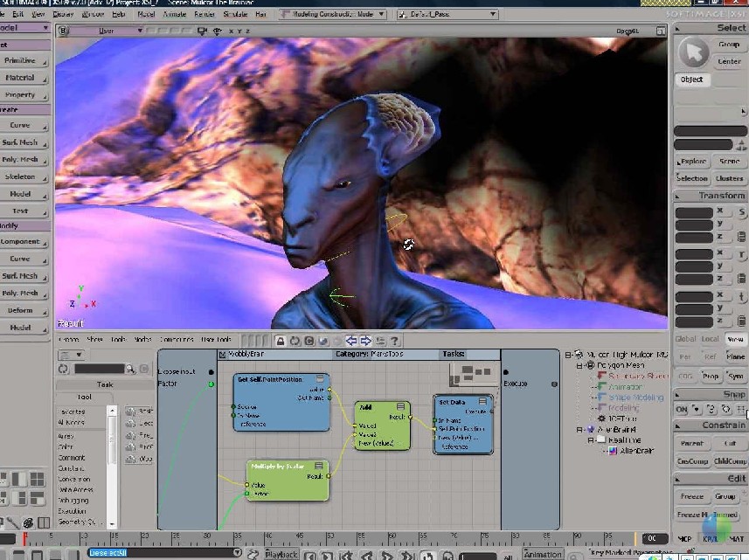This screenshot has width=749, height=560.
Task: Select the Constant preset category
Action: pos(71,468)
